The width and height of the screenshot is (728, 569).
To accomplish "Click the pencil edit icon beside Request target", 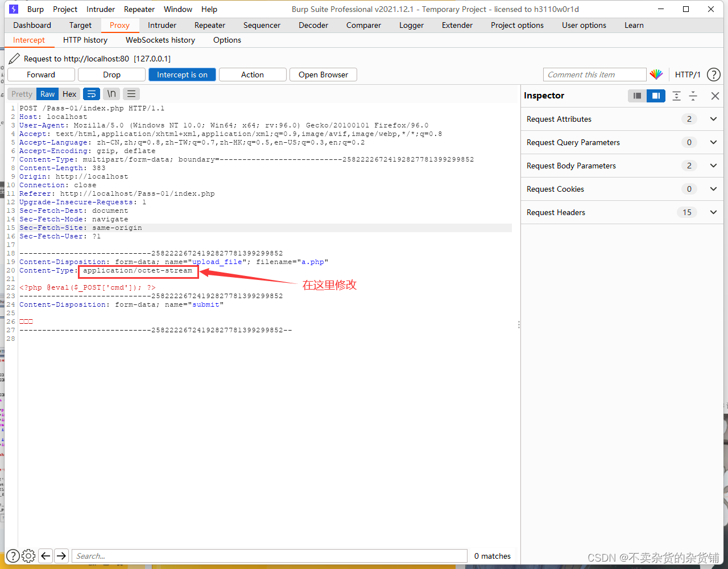I will tap(14, 59).
